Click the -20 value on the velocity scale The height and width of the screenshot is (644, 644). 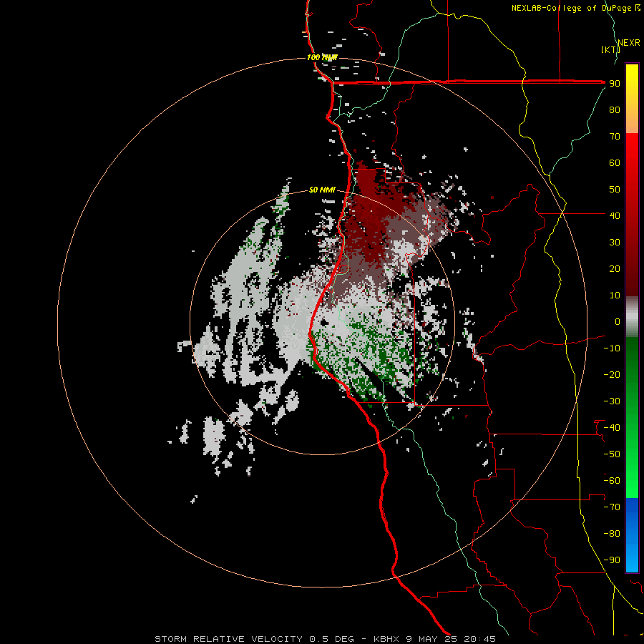point(612,374)
